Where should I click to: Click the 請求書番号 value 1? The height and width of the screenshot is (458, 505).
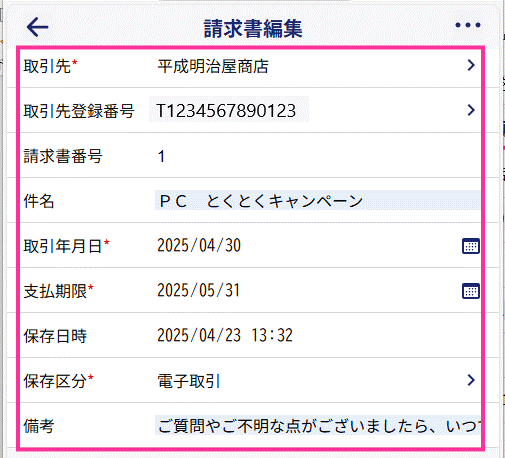pos(161,156)
